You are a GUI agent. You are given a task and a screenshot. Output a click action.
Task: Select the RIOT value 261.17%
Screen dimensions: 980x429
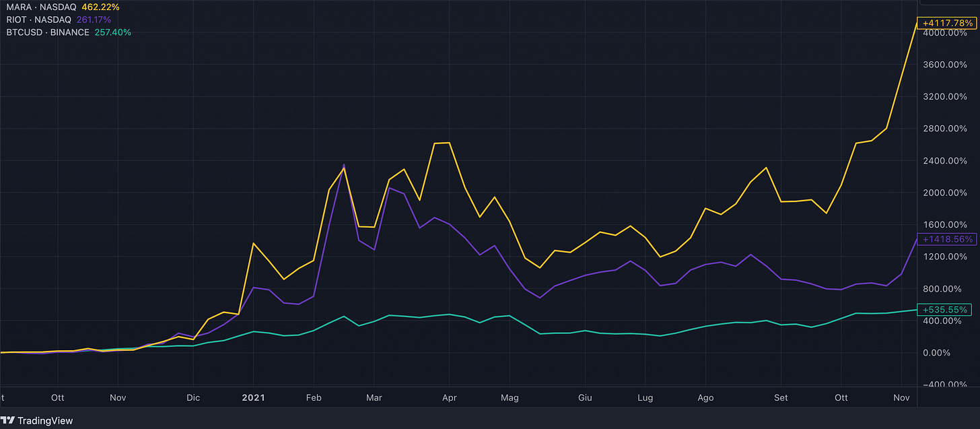point(94,20)
